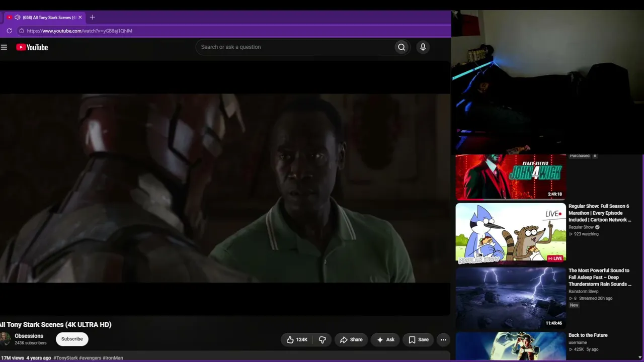Open the #TonyStark hashtag
This screenshot has width=644, height=362.
pos(65,358)
